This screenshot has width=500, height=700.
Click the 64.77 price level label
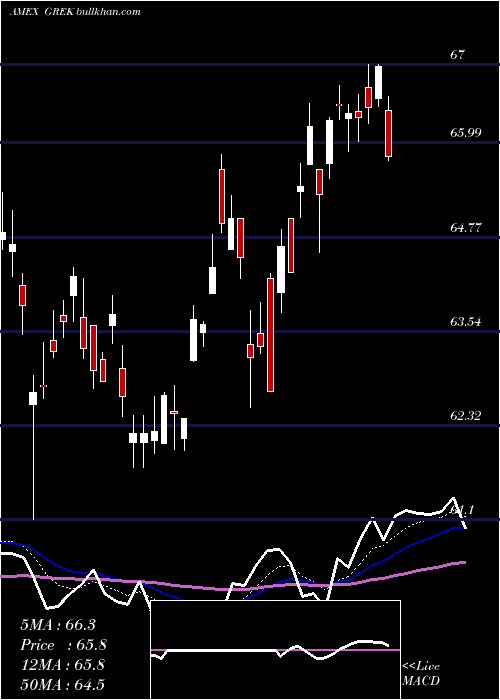pos(466,228)
